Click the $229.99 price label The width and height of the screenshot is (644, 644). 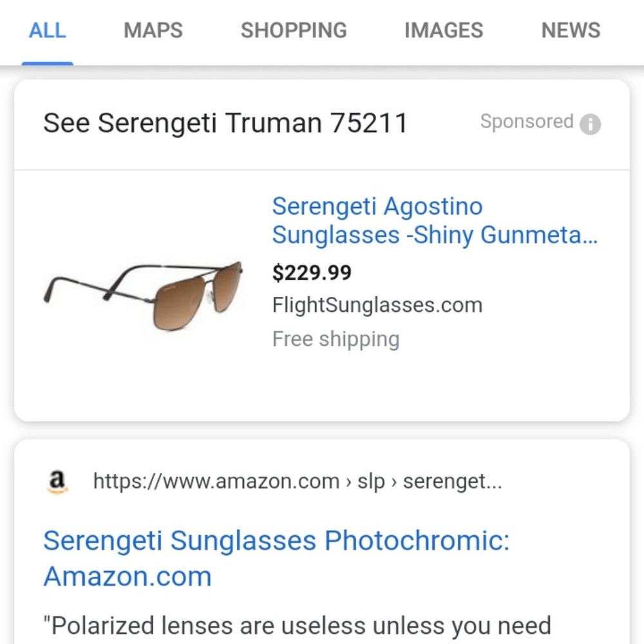(x=312, y=272)
